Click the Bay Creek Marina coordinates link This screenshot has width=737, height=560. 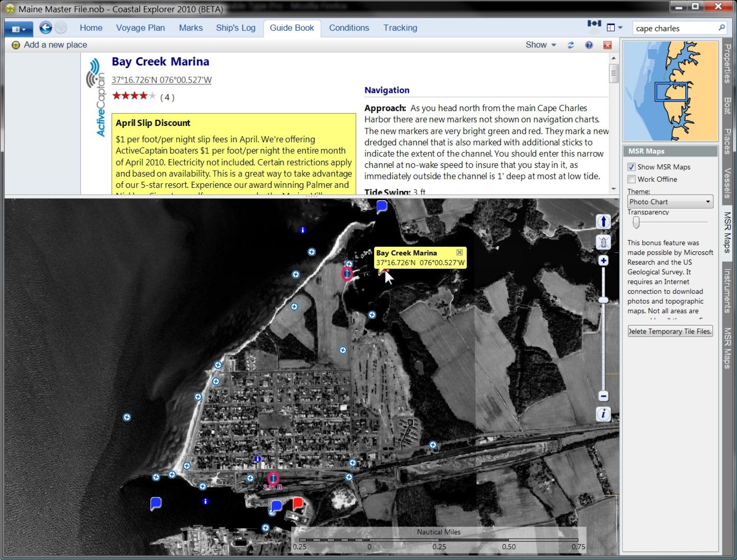click(x=162, y=80)
